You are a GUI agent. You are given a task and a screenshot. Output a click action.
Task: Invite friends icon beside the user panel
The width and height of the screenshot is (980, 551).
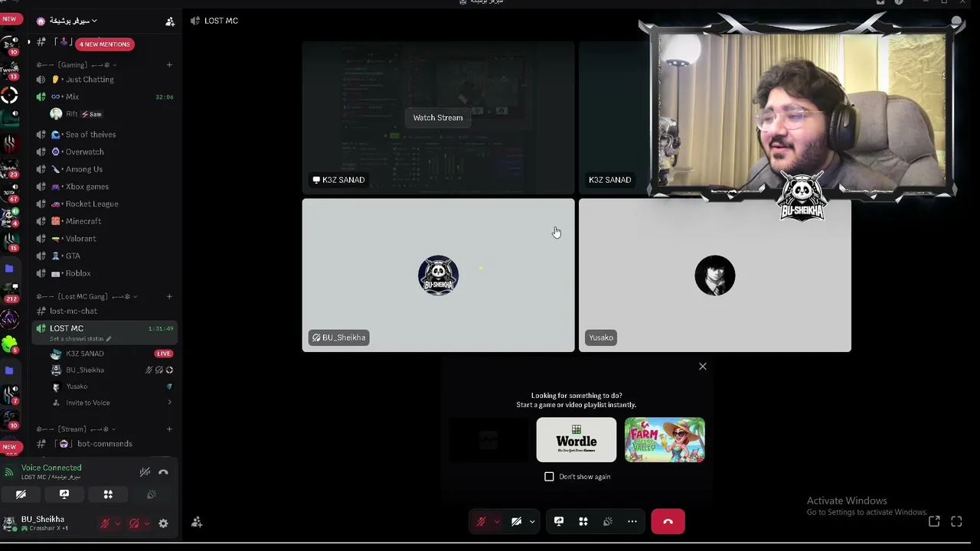[197, 522]
